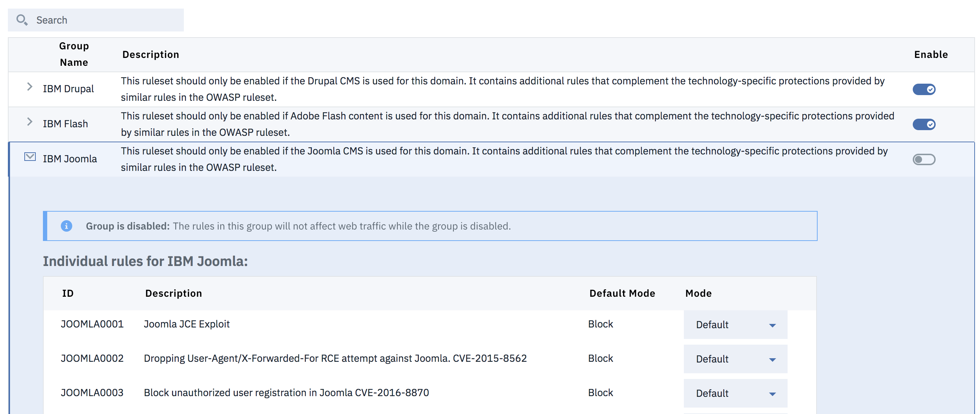Click the Joomla JCE Exploit rule row
The width and height of the screenshot is (980, 414).
tap(187, 324)
